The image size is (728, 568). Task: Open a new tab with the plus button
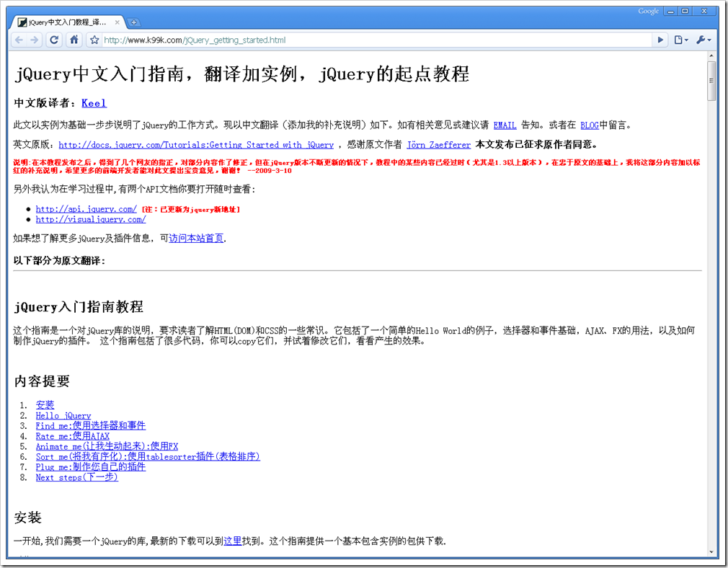pos(133,22)
